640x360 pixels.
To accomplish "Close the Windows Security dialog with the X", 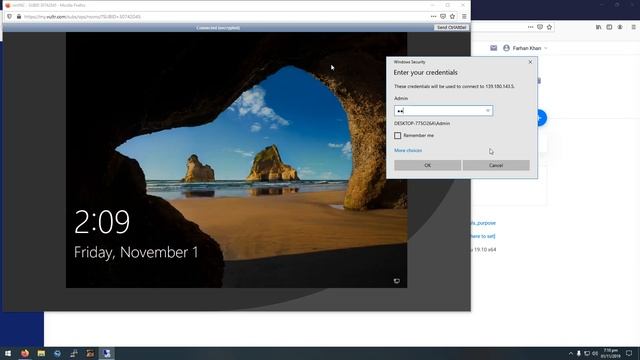I will 530,62.
